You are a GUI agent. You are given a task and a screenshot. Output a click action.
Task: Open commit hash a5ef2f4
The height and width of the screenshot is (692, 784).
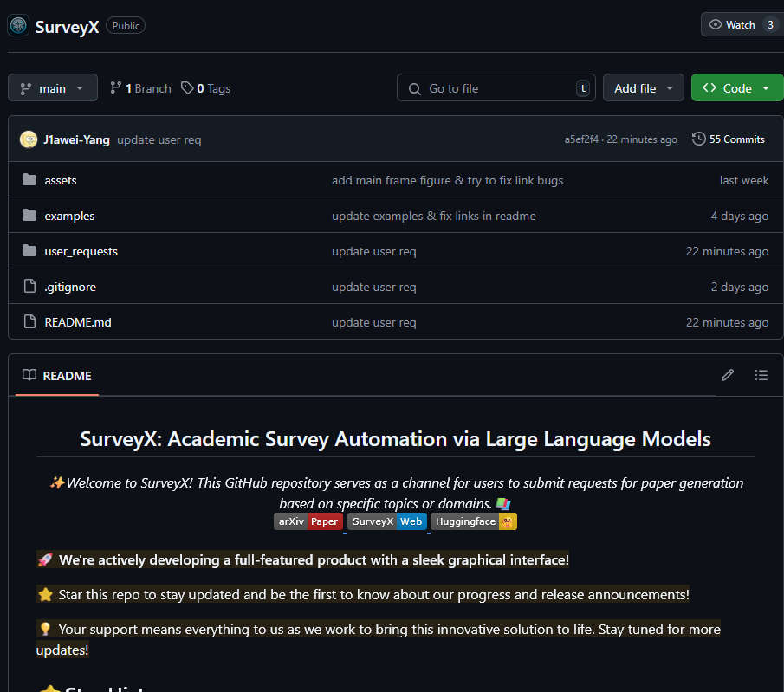click(581, 139)
